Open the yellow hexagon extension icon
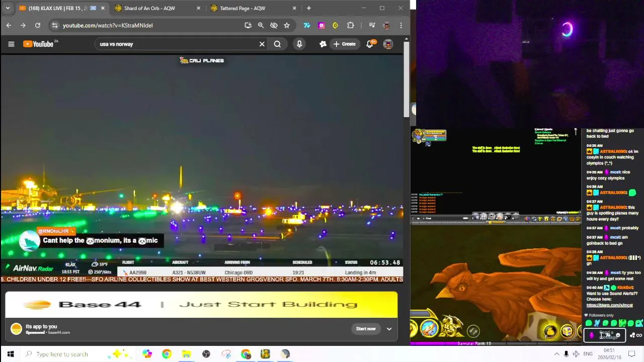 click(336, 25)
